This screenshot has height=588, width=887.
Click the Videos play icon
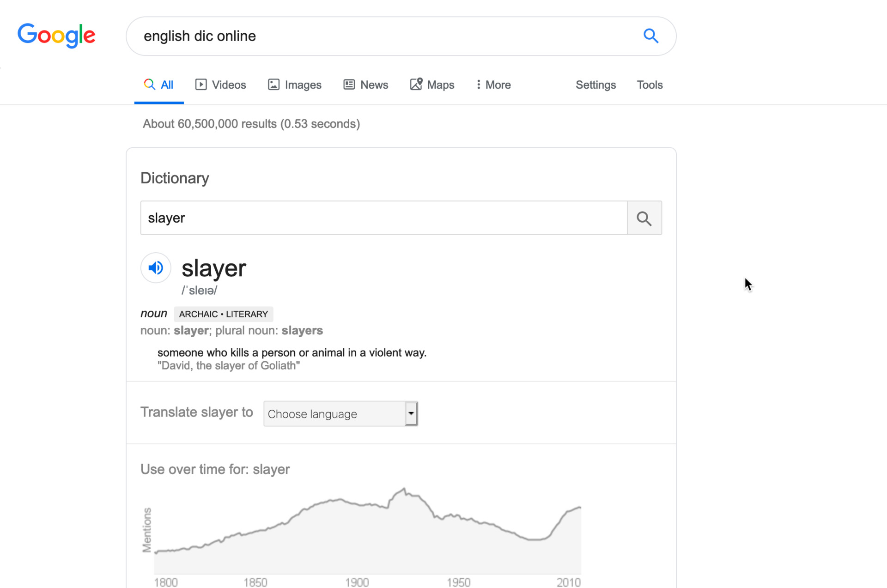[x=200, y=85]
